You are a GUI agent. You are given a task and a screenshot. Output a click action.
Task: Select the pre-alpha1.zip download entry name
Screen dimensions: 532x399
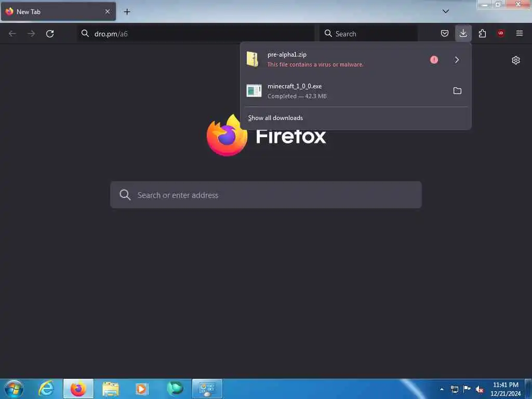pos(287,55)
